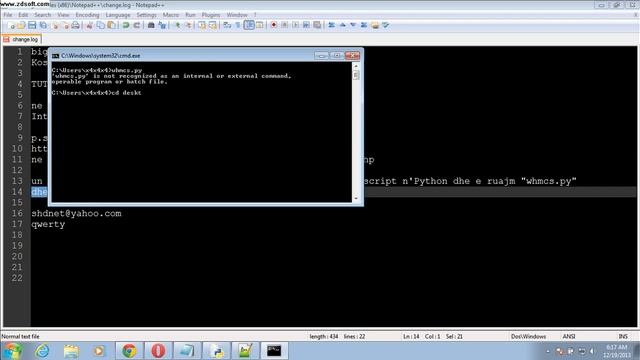The width and height of the screenshot is (640, 360).
Task: Open the Opera browser from the taskbar
Action: 158,351
